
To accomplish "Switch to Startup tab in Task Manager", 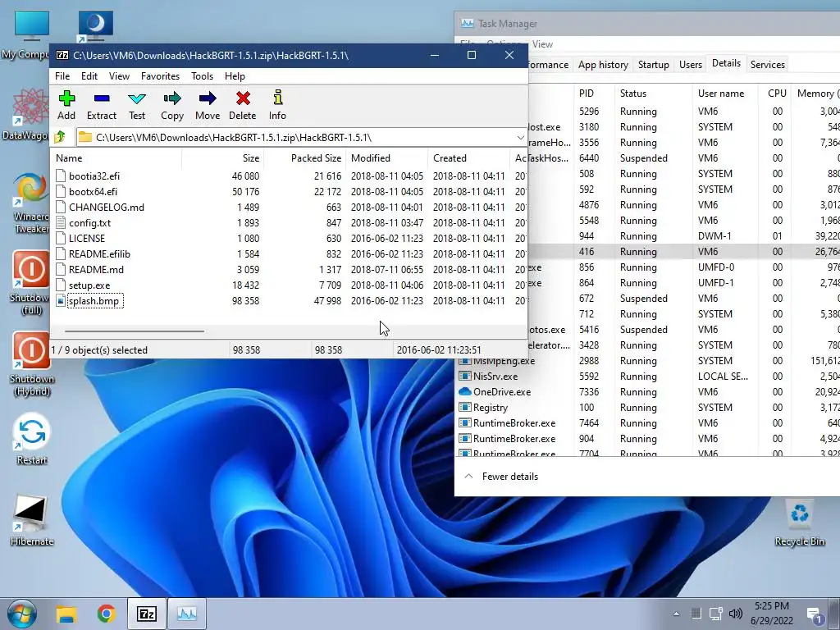I will click(653, 65).
